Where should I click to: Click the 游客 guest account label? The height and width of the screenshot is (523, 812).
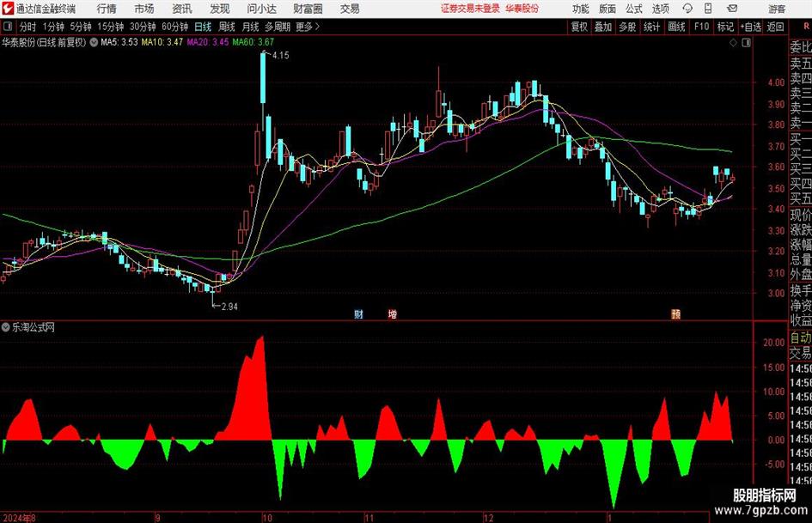pos(777,9)
